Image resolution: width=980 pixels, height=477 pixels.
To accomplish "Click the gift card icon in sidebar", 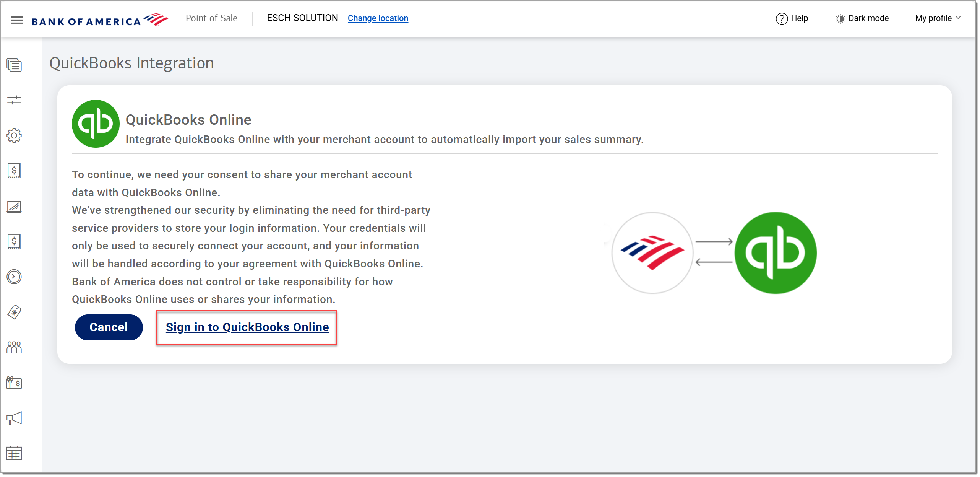I will pos(14,383).
